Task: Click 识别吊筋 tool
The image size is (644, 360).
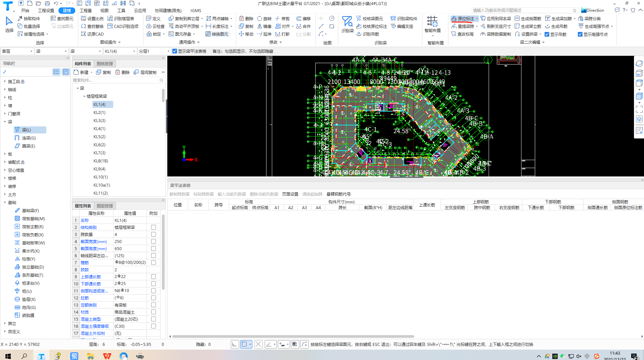Action: pos(368,34)
